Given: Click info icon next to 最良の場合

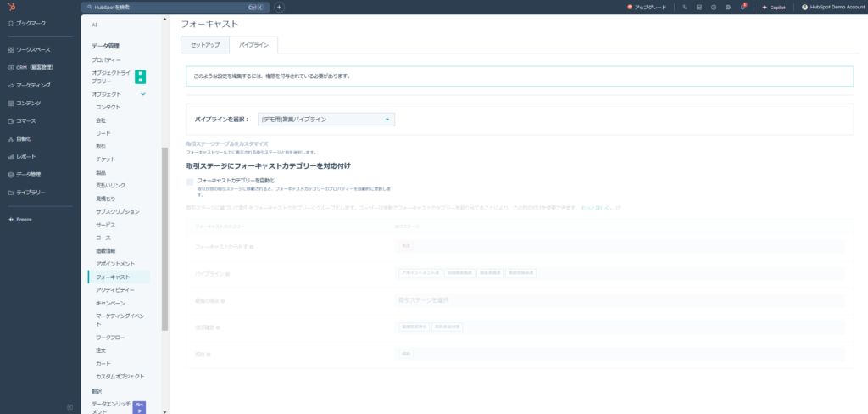Looking at the screenshot, I should pos(223,301).
